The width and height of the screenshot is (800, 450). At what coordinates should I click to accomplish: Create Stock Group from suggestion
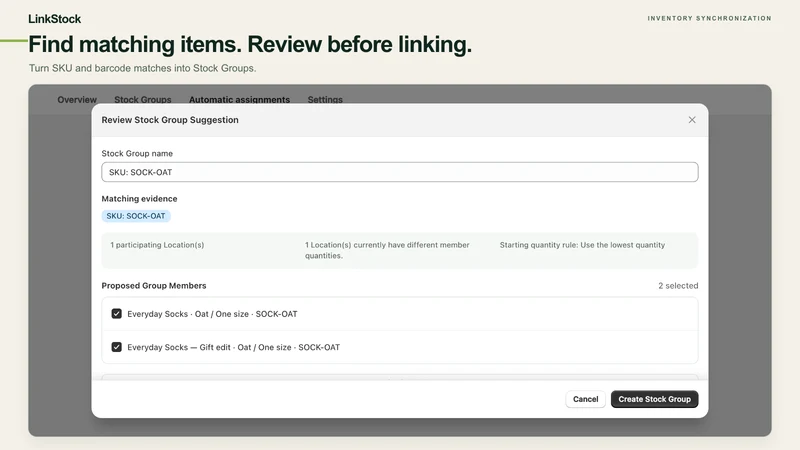click(655, 399)
